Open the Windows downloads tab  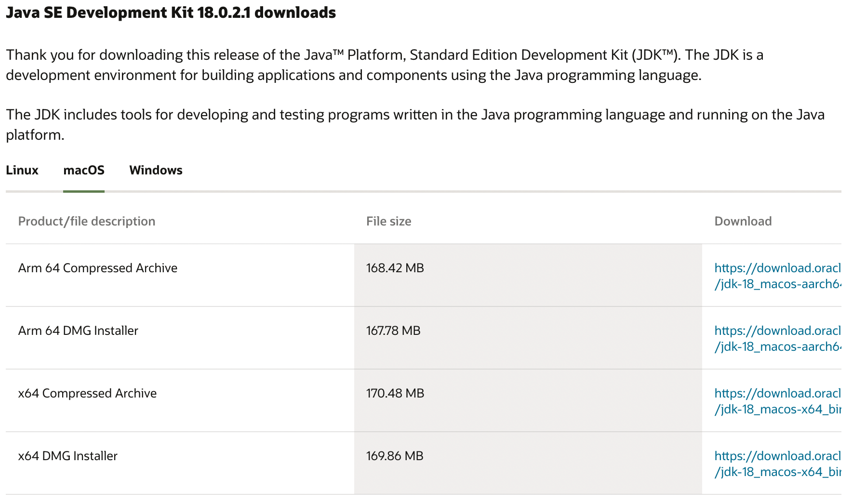pos(156,171)
